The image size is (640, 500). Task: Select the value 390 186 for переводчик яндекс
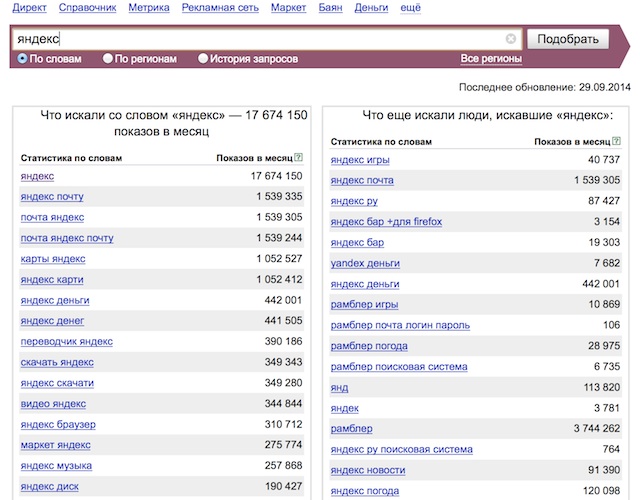(283, 341)
